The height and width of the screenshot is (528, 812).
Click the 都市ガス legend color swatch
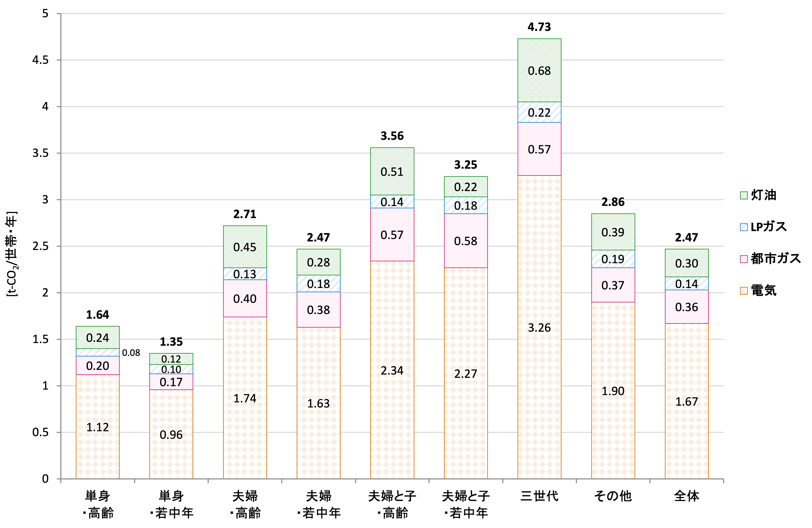point(744,259)
